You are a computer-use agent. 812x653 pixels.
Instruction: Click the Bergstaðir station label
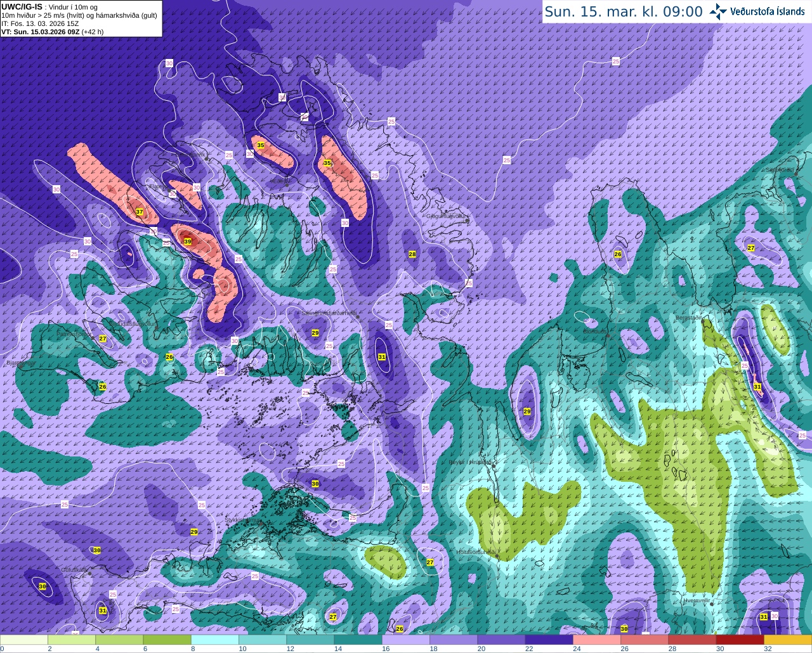(690, 318)
